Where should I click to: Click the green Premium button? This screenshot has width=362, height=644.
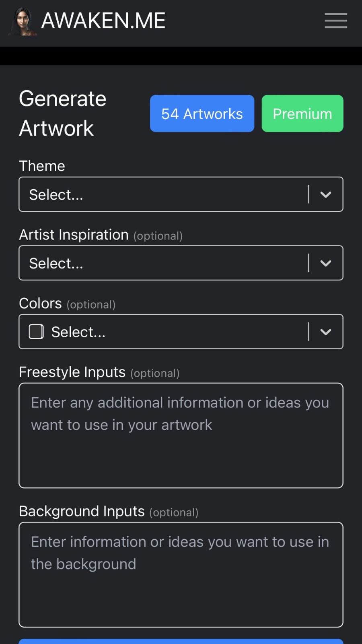click(302, 114)
